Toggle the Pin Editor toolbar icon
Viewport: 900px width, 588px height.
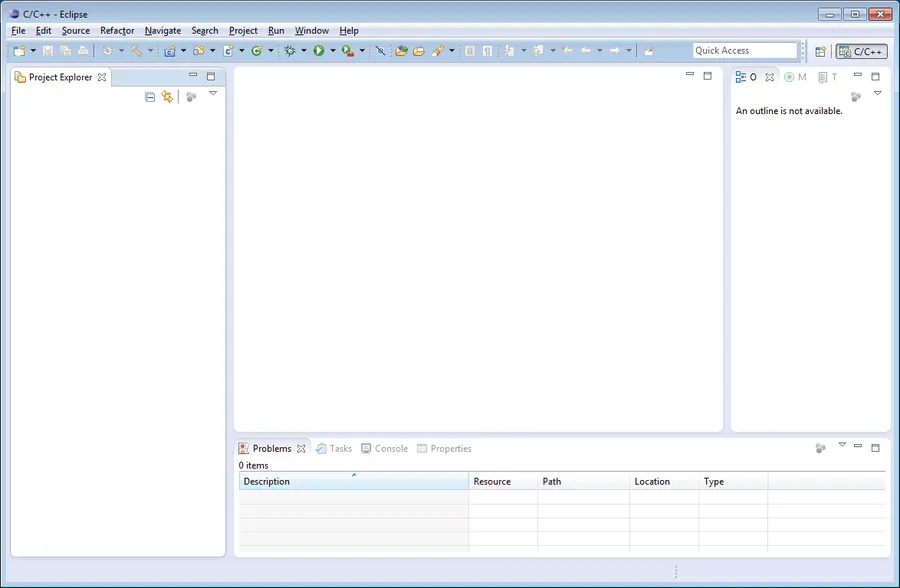[x=649, y=51]
